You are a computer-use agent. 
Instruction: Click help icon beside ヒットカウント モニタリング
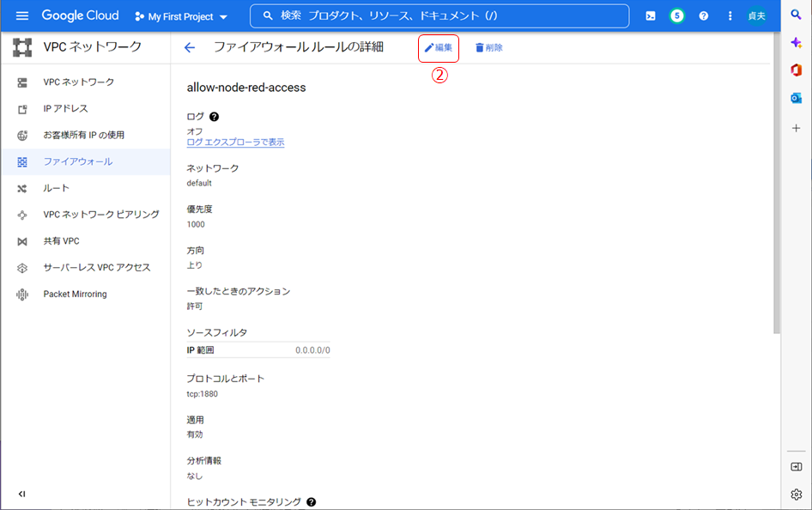click(312, 501)
